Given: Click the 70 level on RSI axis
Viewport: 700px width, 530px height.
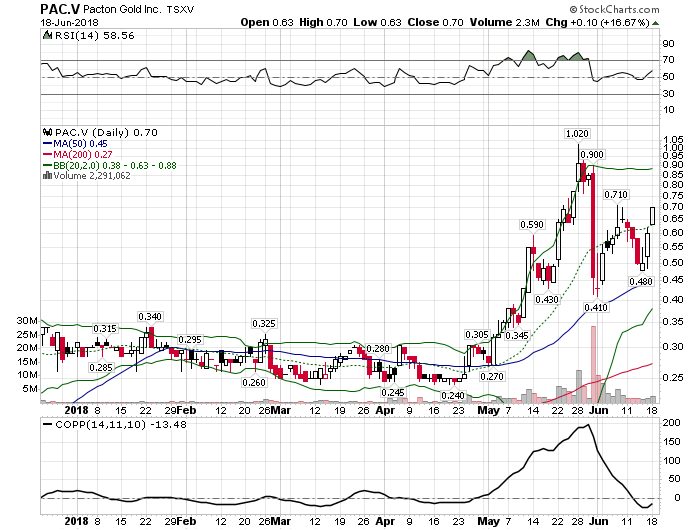Looking at the screenshot, I should coord(668,60).
